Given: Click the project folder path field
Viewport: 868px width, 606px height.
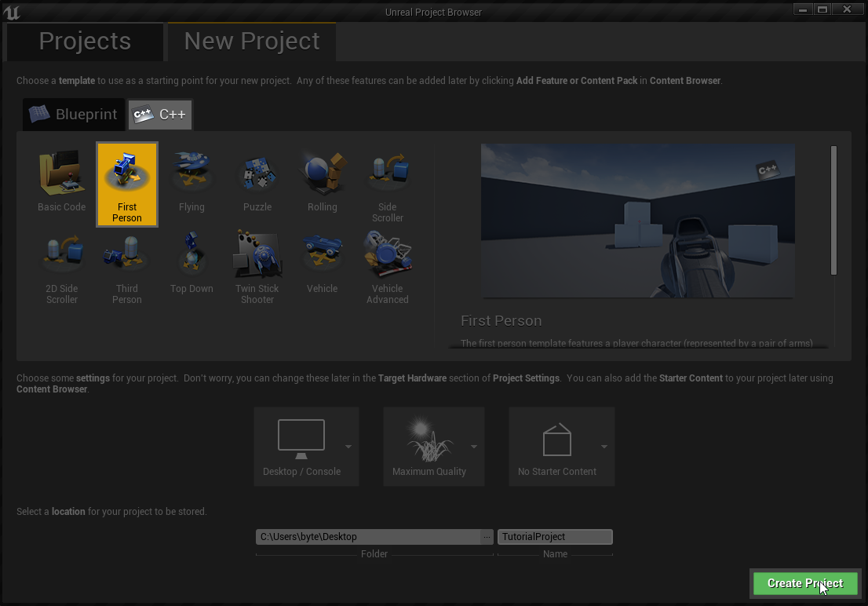Looking at the screenshot, I should coord(368,537).
